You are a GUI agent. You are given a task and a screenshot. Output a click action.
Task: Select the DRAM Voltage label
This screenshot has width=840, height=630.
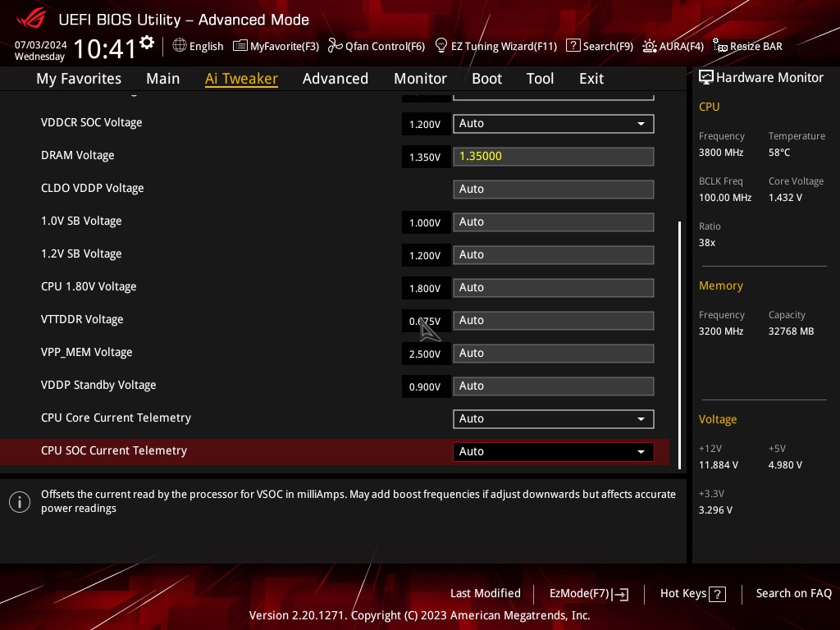click(x=78, y=155)
